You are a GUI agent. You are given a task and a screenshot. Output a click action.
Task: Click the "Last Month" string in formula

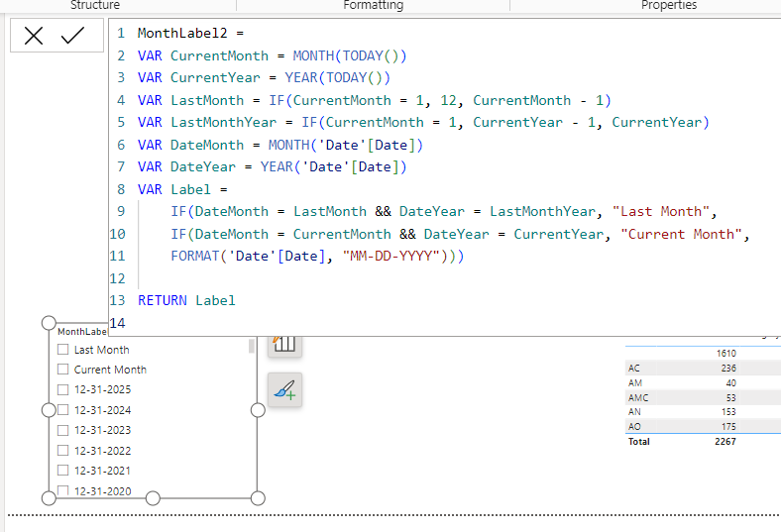point(660,211)
